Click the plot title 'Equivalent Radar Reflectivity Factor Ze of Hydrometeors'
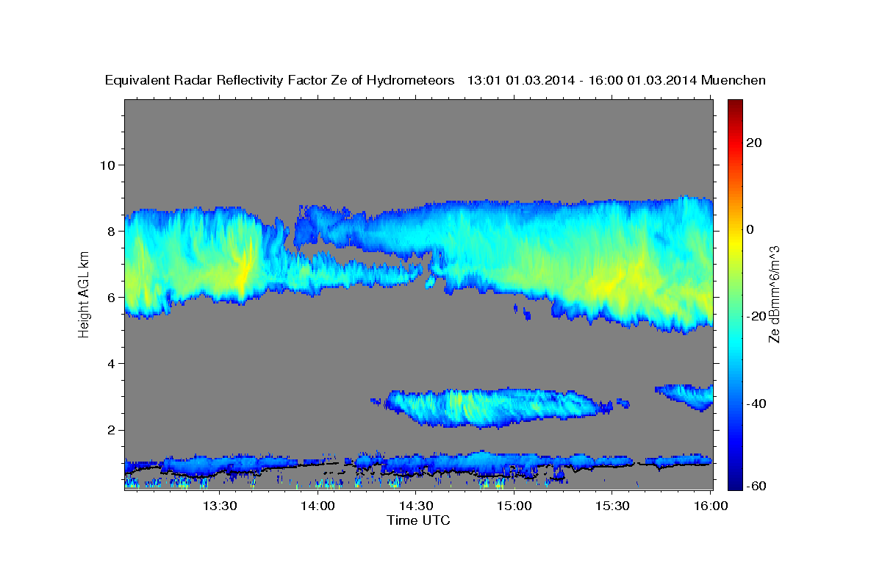This screenshot has height=588, width=882. (280, 81)
